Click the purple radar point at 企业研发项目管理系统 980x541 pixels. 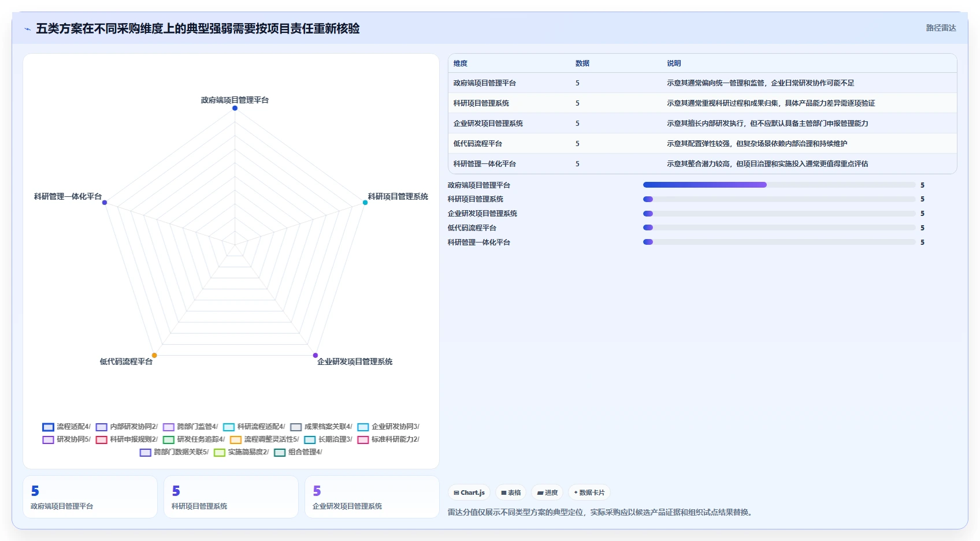(x=315, y=355)
